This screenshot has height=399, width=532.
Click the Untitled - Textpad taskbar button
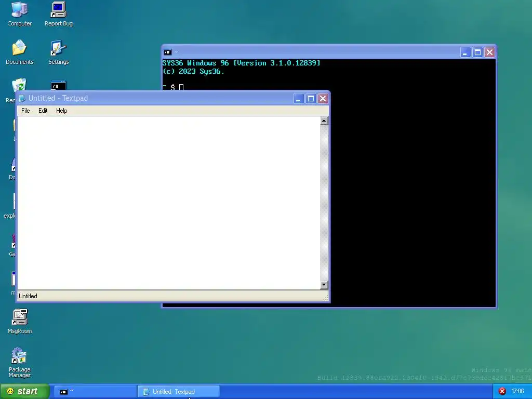(179, 392)
